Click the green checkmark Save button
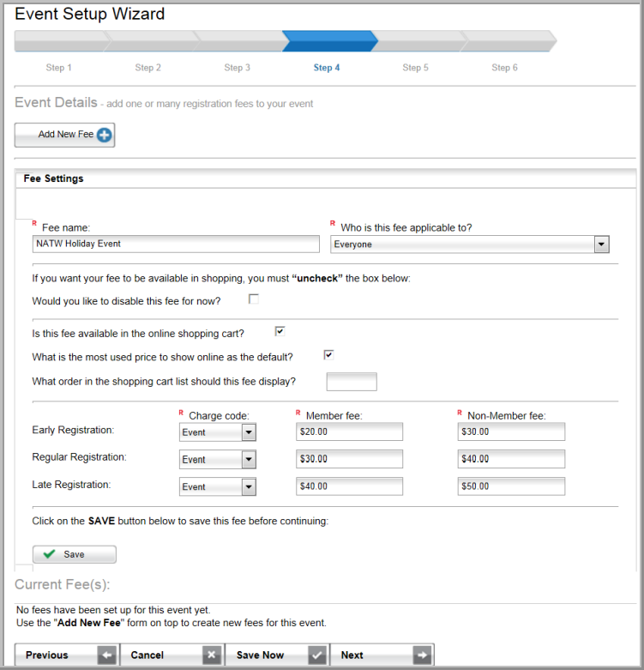Screen dimensions: 644x670 point(75,554)
